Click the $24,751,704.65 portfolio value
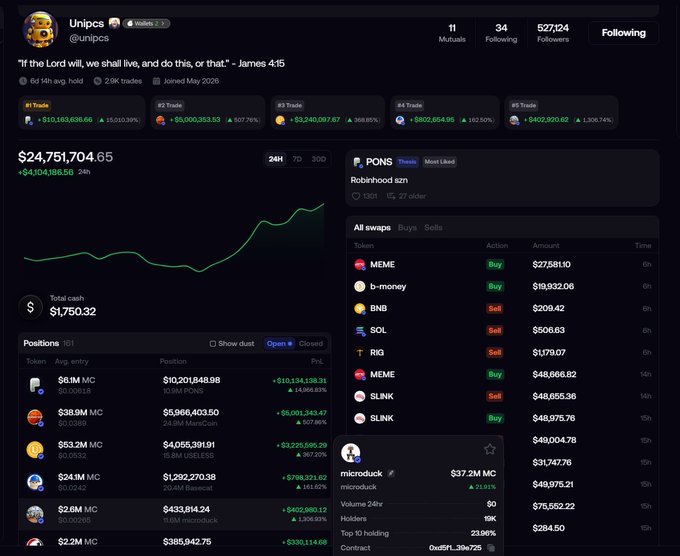The width and height of the screenshot is (680, 556). [x=65, y=157]
